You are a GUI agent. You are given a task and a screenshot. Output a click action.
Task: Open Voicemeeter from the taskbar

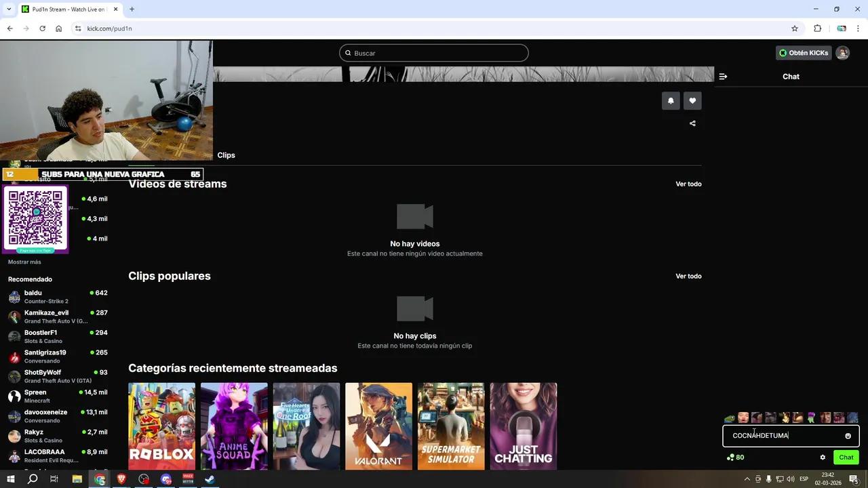pyautogui.click(x=189, y=479)
